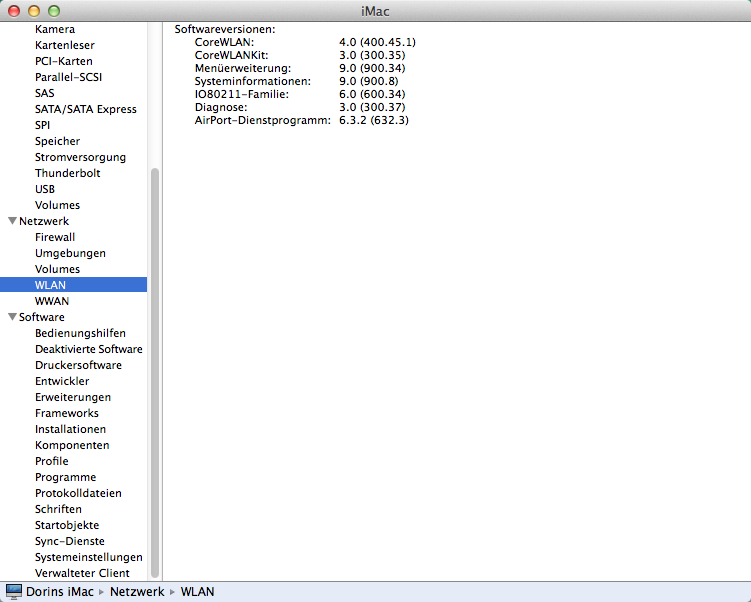The width and height of the screenshot is (751, 602).
Task: Open SATA/SATA Express entry
Action: tap(86, 109)
